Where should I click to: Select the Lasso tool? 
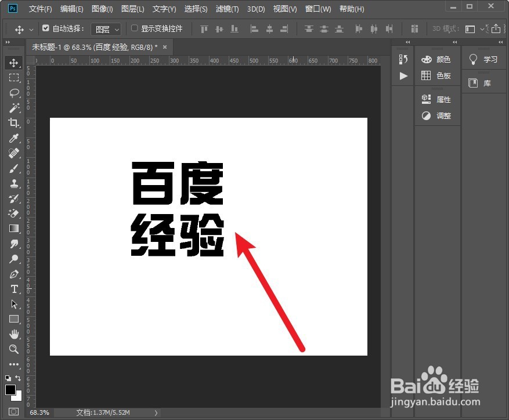pos(13,93)
